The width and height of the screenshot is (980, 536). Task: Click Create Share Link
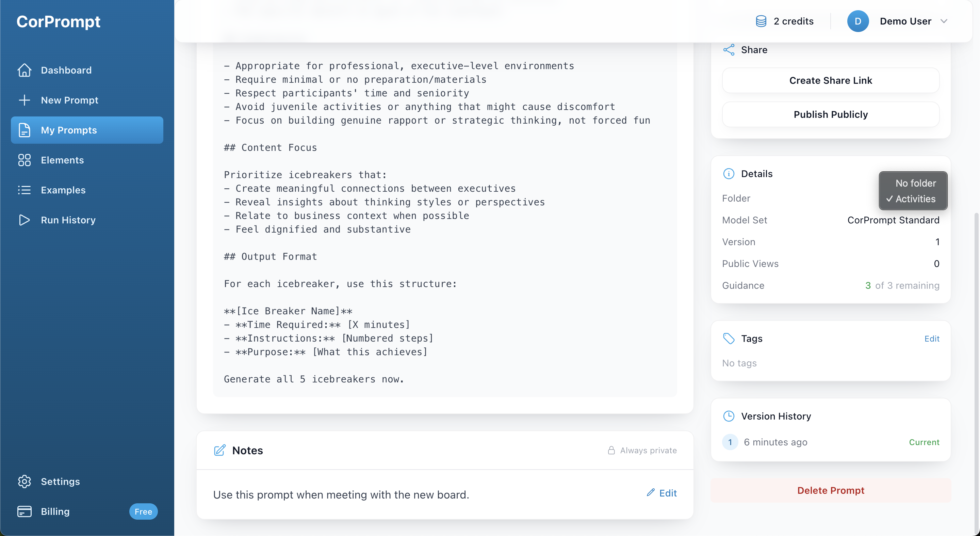click(831, 80)
